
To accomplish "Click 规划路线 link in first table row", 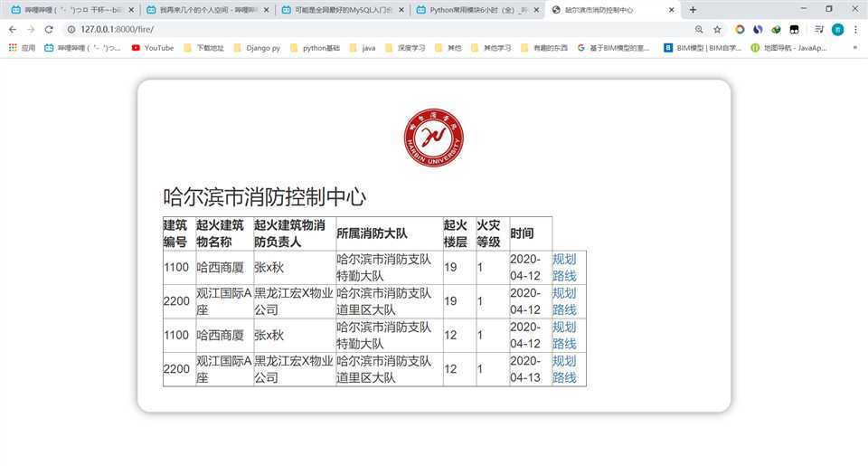I will [564, 267].
